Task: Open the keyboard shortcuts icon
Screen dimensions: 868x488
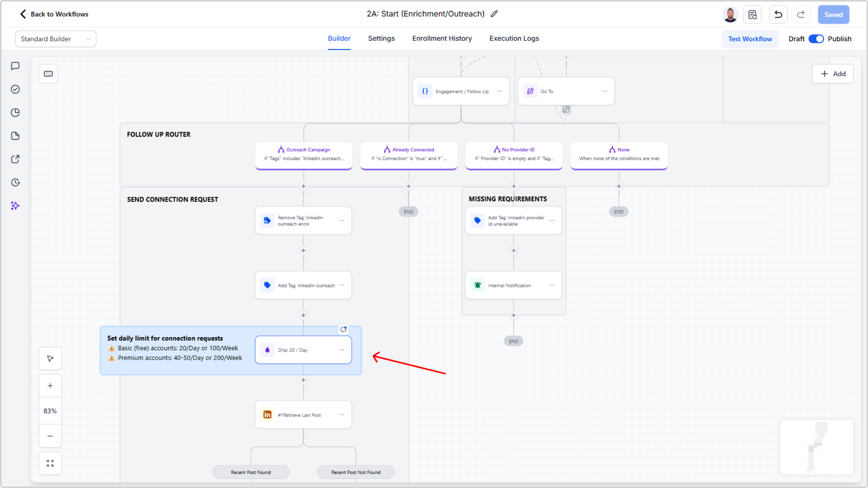Action: (48, 73)
